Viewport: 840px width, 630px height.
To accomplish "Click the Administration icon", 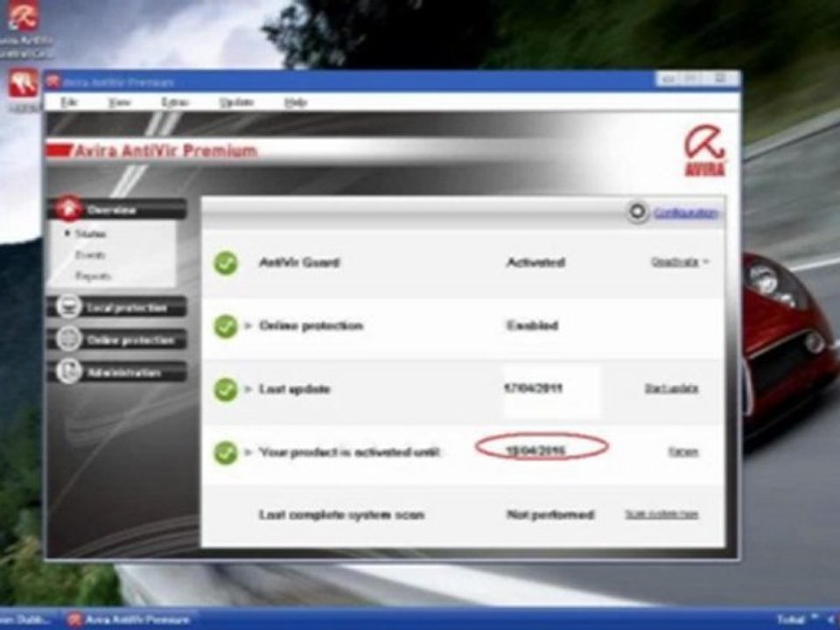I will (x=68, y=371).
